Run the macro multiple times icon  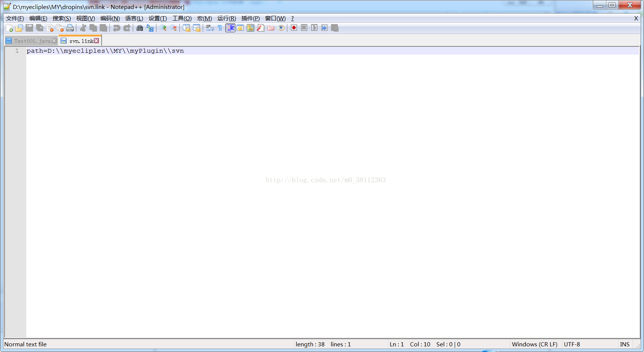pos(325,28)
